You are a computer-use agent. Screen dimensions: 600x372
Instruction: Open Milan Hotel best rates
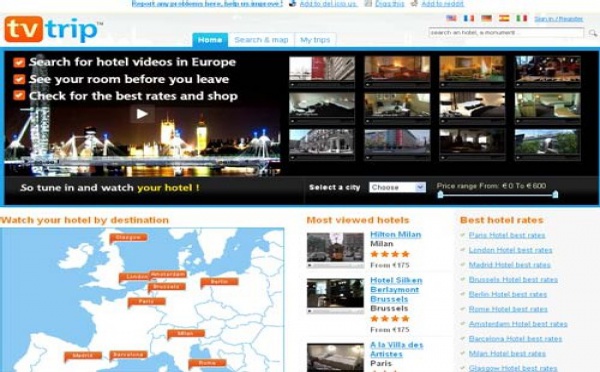coord(507,354)
